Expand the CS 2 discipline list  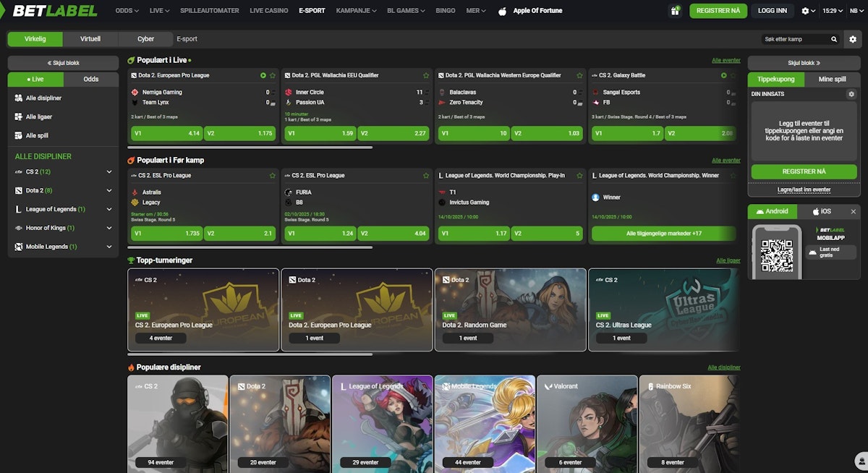pos(109,171)
